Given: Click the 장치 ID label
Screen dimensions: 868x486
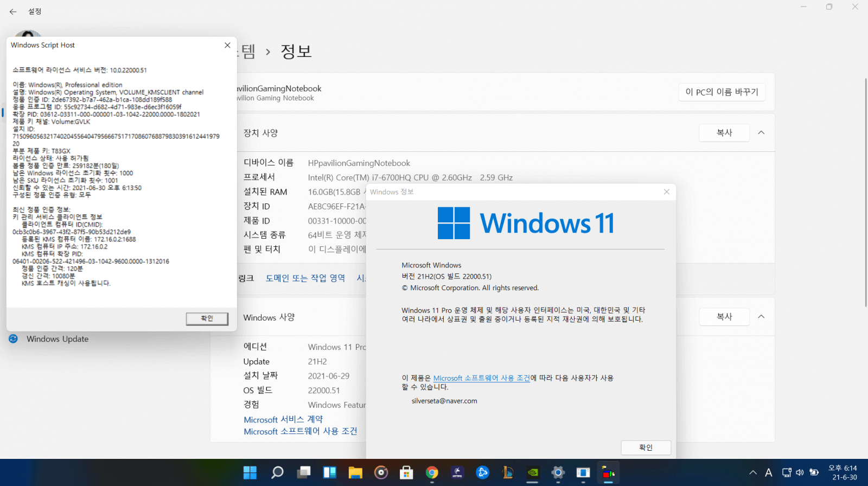Looking at the screenshot, I should 257,206.
